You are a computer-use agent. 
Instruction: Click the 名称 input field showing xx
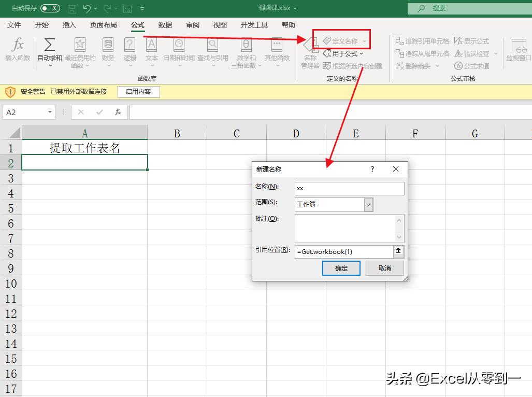pyautogui.click(x=349, y=188)
